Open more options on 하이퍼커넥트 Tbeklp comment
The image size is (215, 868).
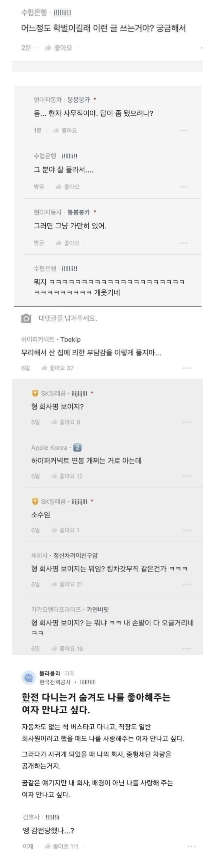pyautogui.click(x=187, y=368)
